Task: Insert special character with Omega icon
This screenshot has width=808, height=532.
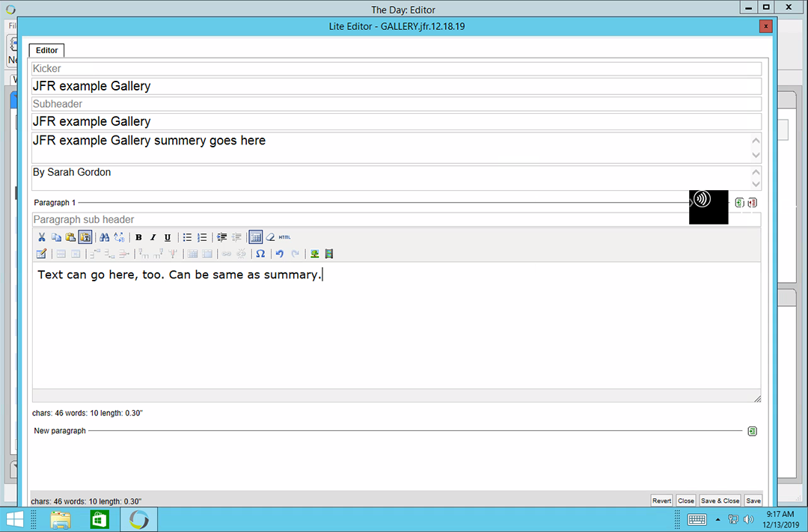Action: coord(260,254)
